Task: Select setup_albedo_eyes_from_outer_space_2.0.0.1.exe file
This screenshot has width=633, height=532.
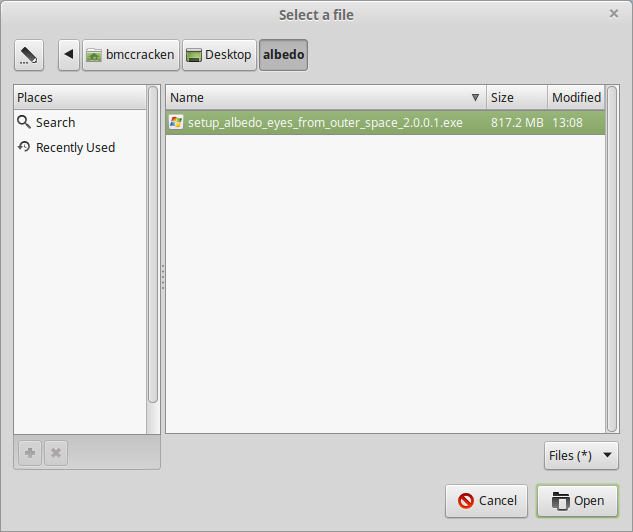Action: (x=386, y=123)
